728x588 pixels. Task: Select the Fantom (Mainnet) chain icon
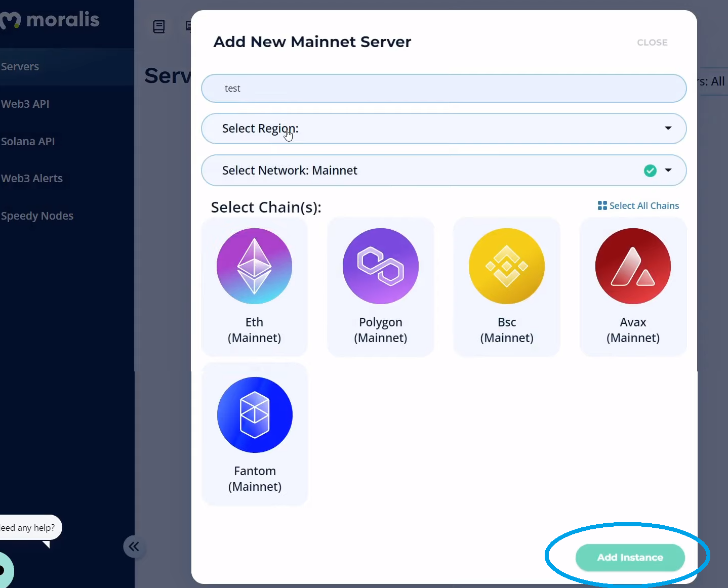pyautogui.click(x=255, y=415)
